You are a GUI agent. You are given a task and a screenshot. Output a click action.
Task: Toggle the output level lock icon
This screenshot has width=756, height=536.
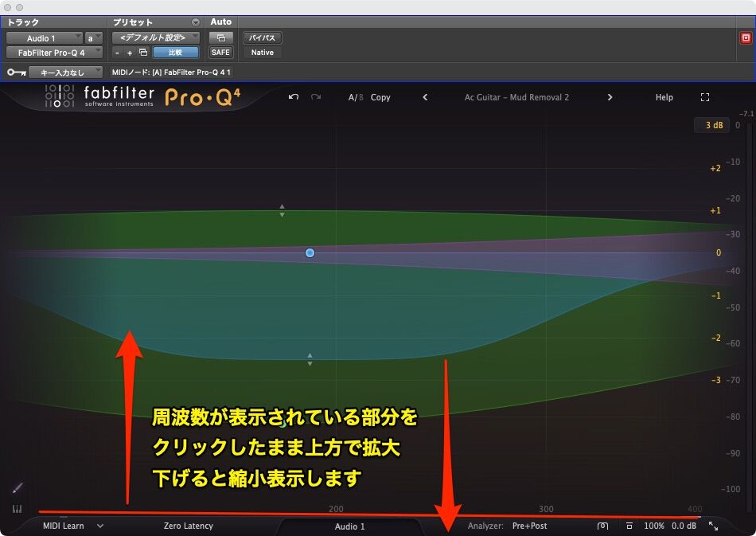click(629, 526)
